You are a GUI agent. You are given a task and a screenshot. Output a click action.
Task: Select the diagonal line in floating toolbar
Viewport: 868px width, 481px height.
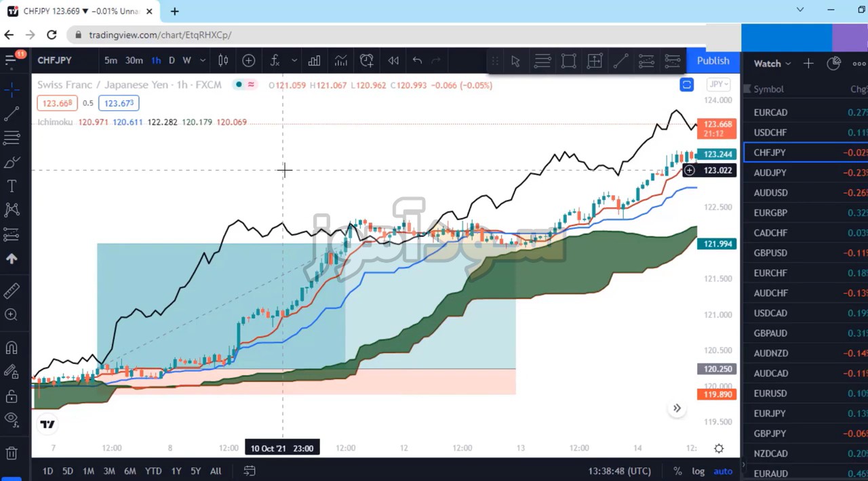click(x=620, y=62)
